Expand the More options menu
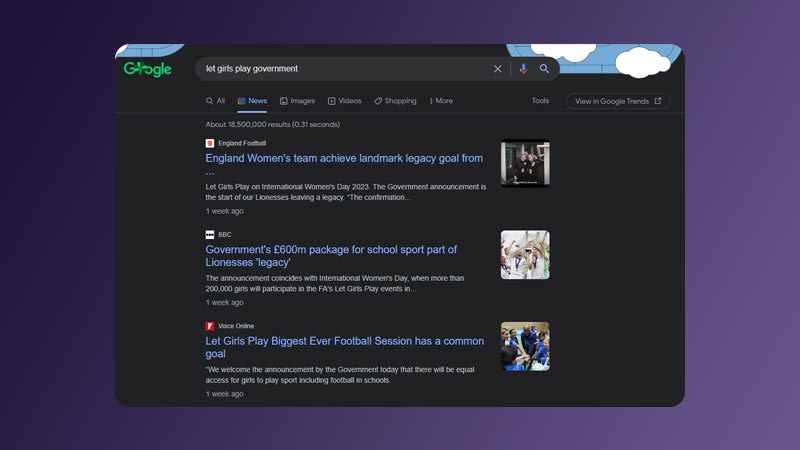The height and width of the screenshot is (450, 800). [x=441, y=101]
